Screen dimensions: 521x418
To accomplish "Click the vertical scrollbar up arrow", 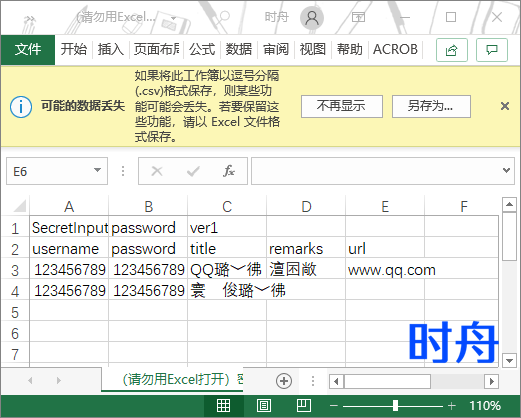I will (509, 204).
